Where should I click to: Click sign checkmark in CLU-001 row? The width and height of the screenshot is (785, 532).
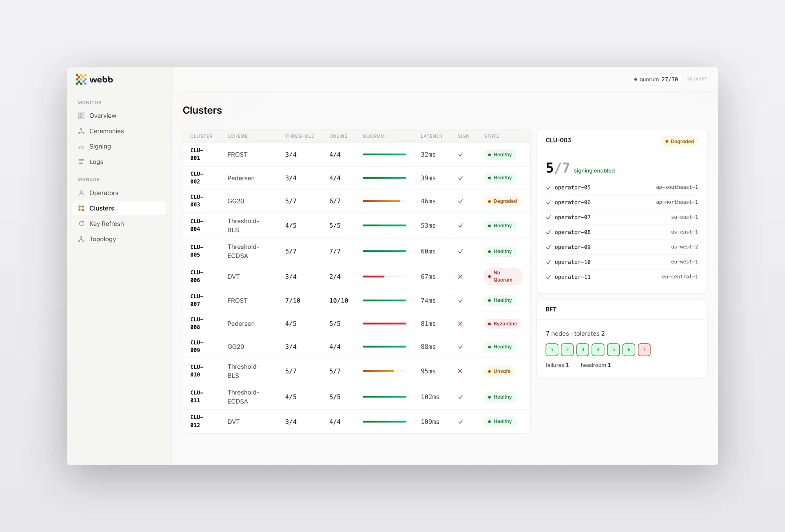tap(460, 155)
